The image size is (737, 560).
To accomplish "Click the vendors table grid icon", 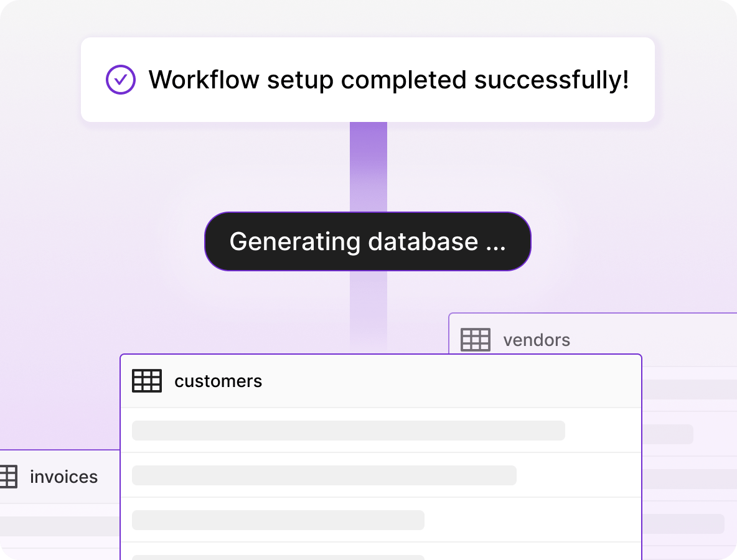I will tap(475, 340).
